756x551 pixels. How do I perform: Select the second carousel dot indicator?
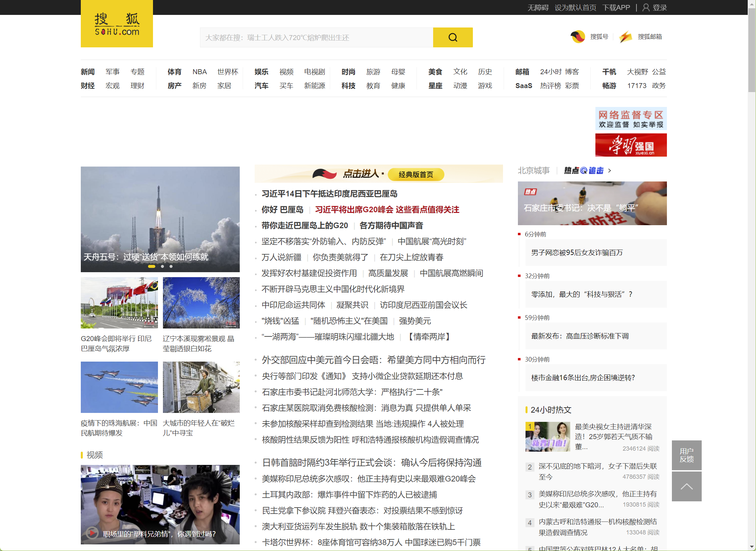pyautogui.click(x=162, y=266)
